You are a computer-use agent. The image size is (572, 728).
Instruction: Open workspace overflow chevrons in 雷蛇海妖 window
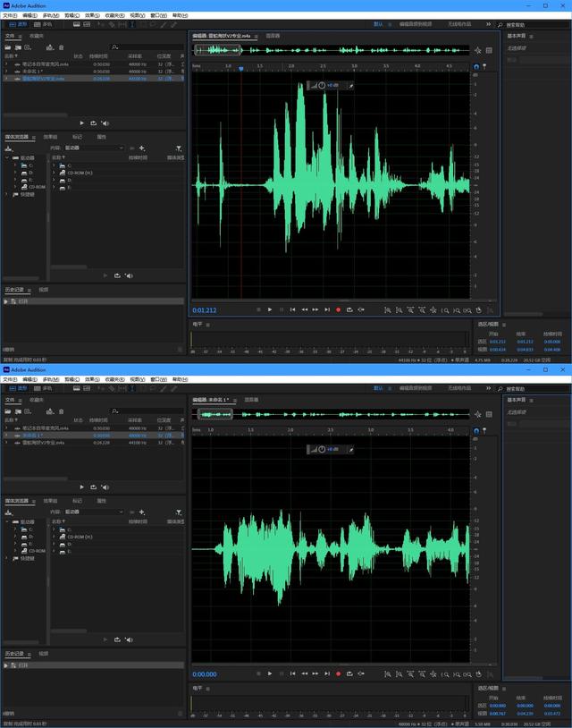click(x=488, y=24)
